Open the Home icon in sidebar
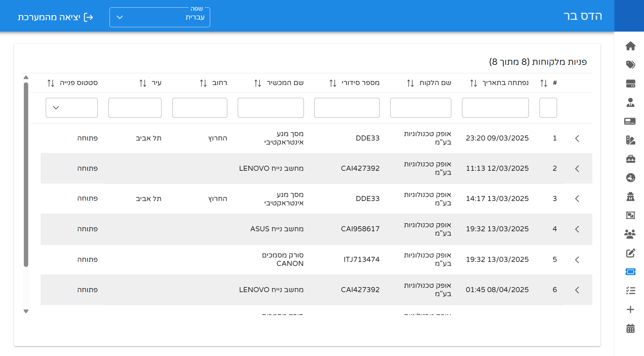This screenshot has height=356, width=644. (630, 46)
